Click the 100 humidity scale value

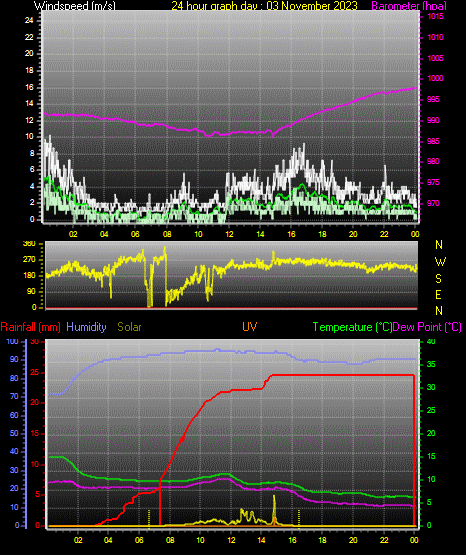[12, 342]
